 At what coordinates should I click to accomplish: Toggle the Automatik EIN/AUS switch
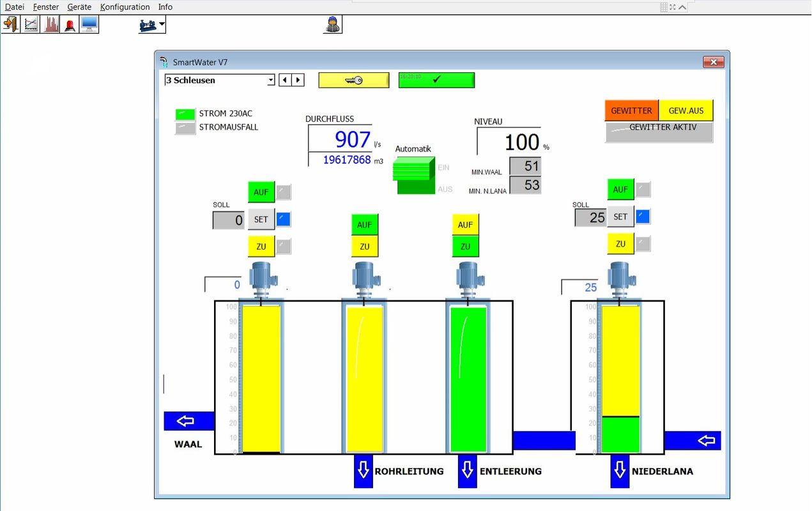(413, 177)
